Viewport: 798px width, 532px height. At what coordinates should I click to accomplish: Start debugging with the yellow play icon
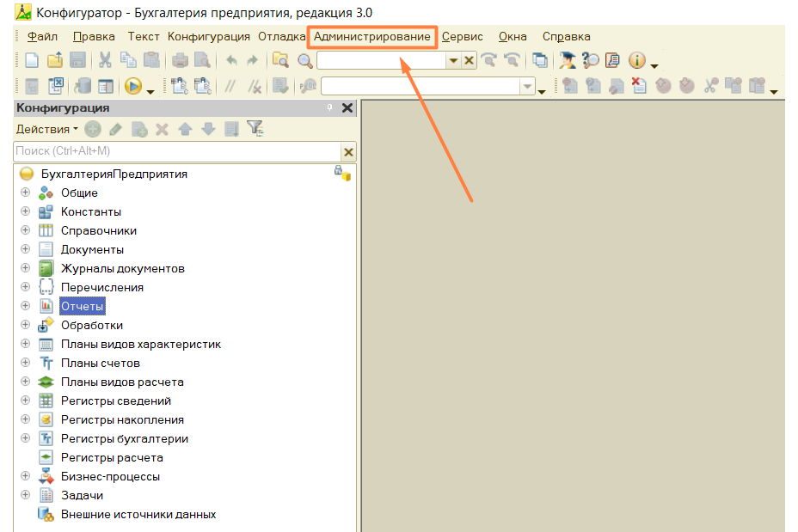pyautogui.click(x=132, y=86)
